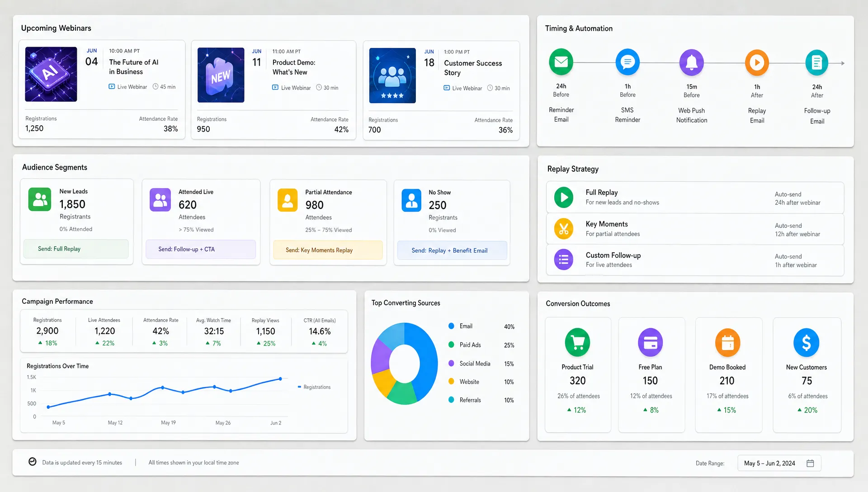
Task: Click Live Webinar icon on AI in Business card
Action: pos(112,86)
